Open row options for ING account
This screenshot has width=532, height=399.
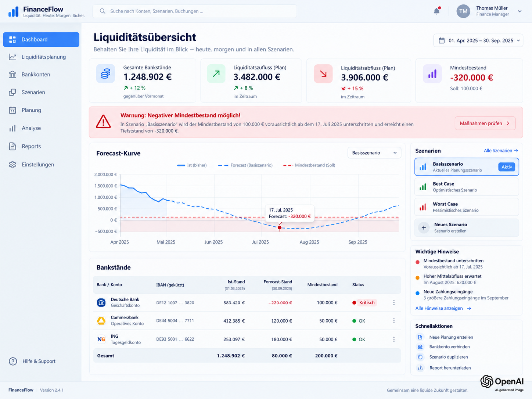394,339
